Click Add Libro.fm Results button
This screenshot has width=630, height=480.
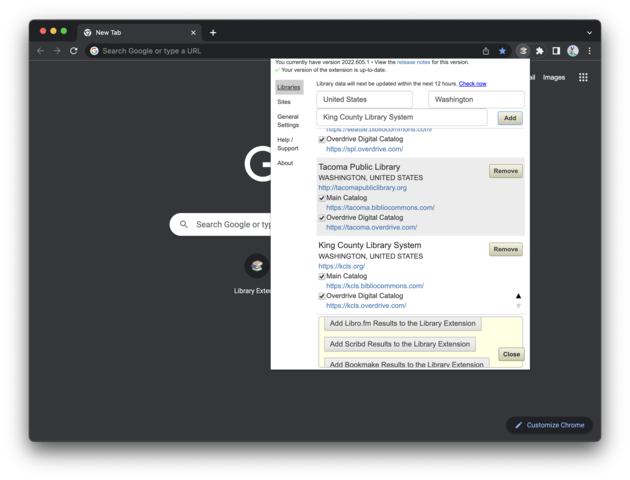click(x=403, y=323)
